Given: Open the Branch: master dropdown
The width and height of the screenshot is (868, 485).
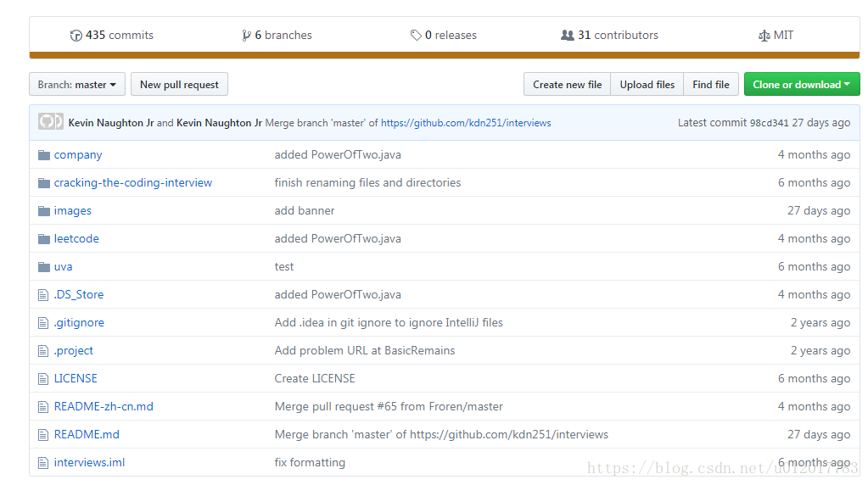Looking at the screenshot, I should [x=77, y=84].
